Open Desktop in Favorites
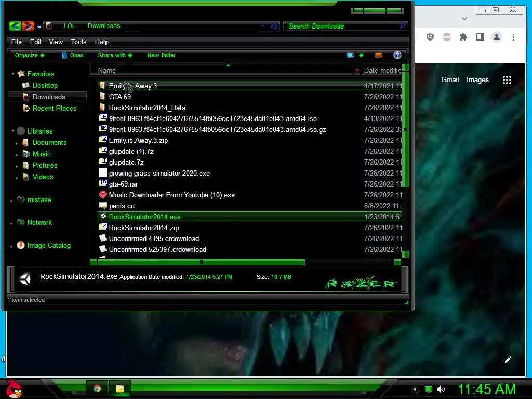The height and width of the screenshot is (399, 532). [x=45, y=85]
